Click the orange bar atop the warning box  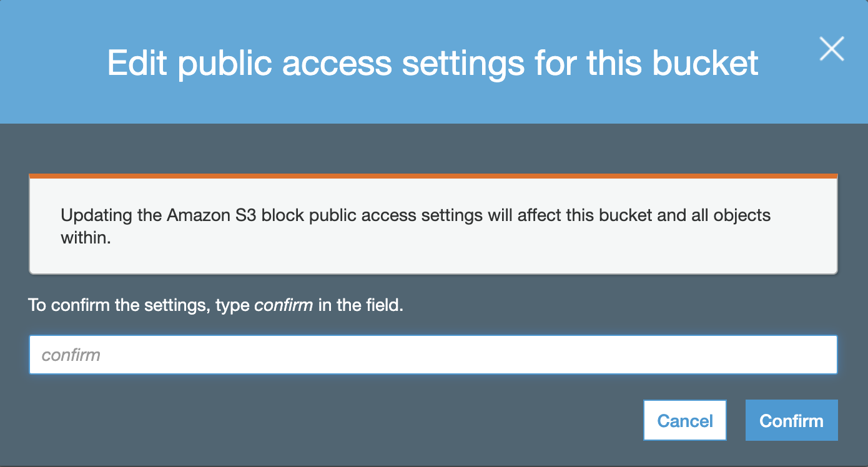(x=433, y=176)
